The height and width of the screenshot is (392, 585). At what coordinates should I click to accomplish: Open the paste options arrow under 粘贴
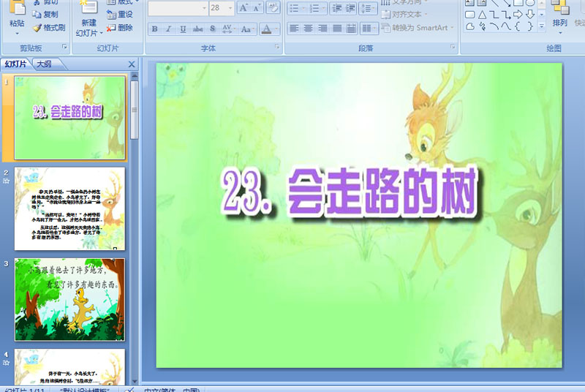(x=17, y=34)
